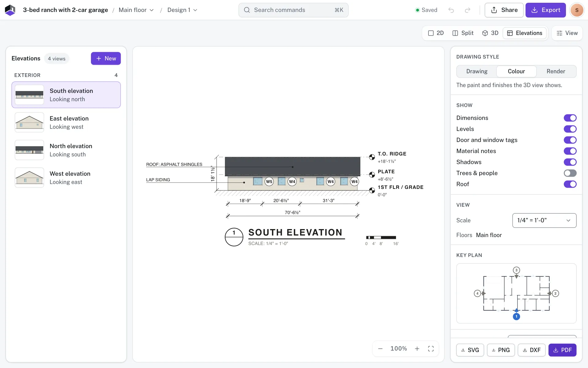588x368 pixels.
Task: Switch to Split view mode
Action: click(463, 33)
